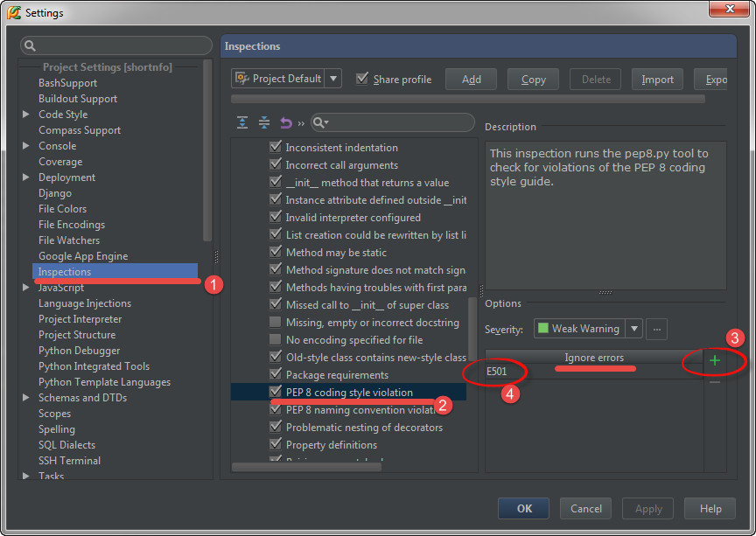Click the inspections list horizontal scrollbar
This screenshot has height=536, width=756.
306,467
